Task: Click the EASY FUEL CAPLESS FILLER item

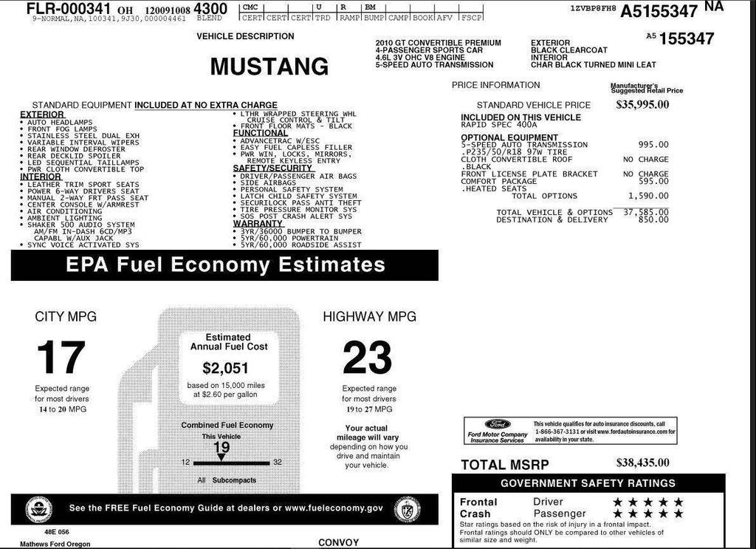Action: [296, 147]
